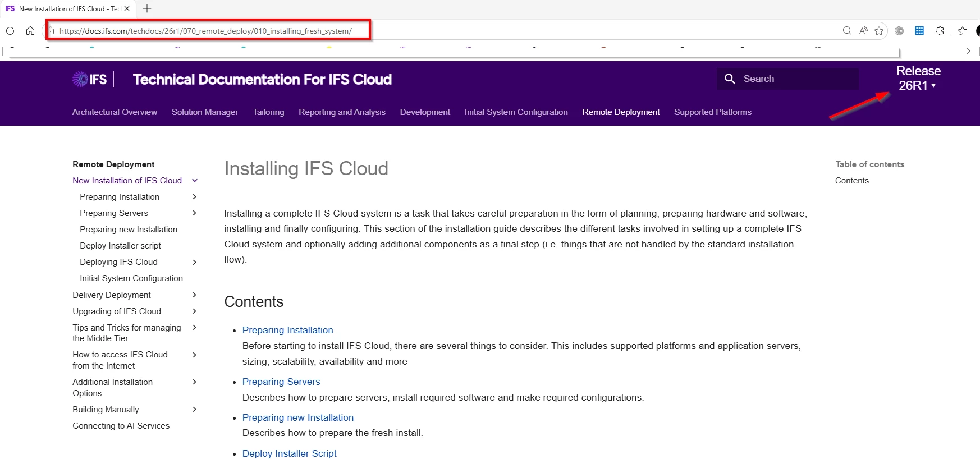The width and height of the screenshot is (980, 459).
Task: Open sidebar link Deploy Installer script
Action: point(120,246)
